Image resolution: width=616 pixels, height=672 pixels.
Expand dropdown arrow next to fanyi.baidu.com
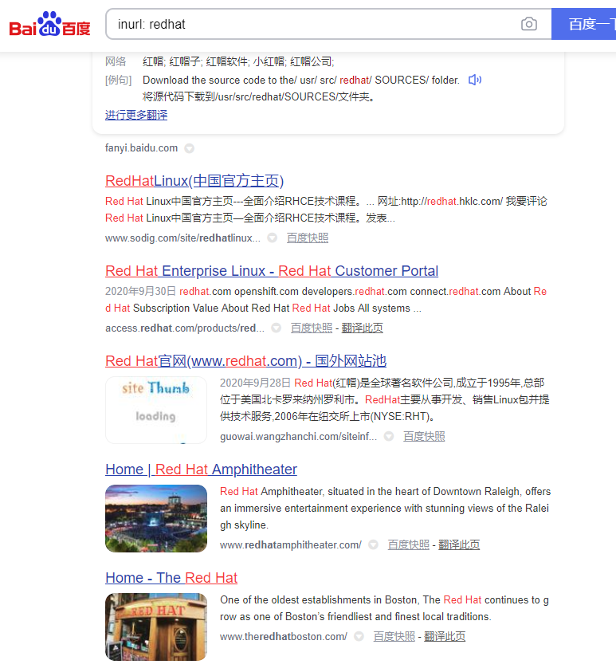(x=189, y=148)
